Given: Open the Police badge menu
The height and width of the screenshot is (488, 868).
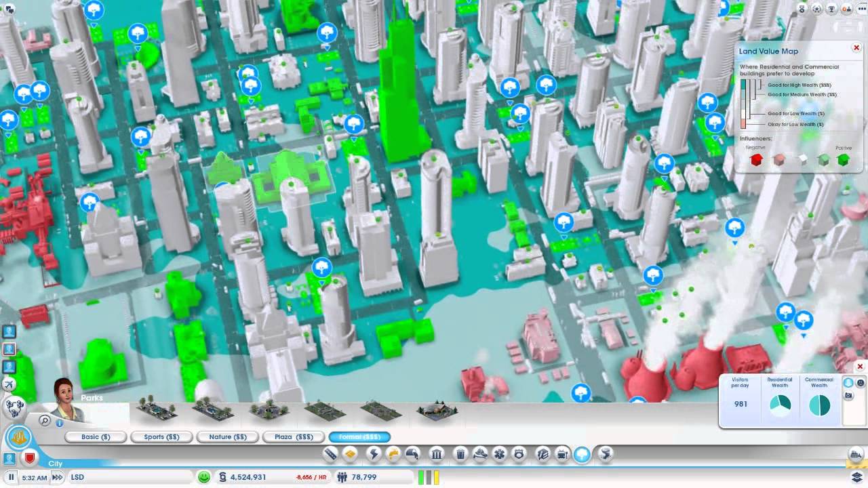Looking at the screenshot, I should 519,453.
